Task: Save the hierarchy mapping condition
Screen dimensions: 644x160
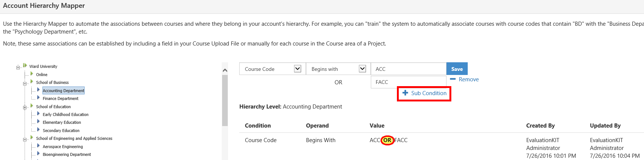Action: [457, 69]
